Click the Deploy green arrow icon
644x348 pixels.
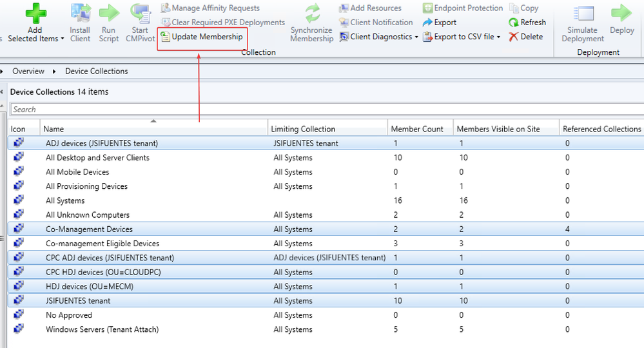pyautogui.click(x=621, y=13)
